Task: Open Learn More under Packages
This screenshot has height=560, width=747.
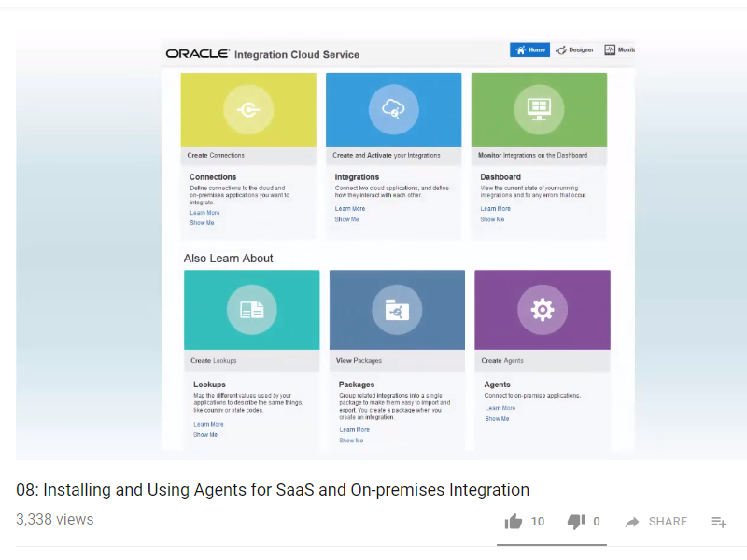Action: [x=355, y=429]
